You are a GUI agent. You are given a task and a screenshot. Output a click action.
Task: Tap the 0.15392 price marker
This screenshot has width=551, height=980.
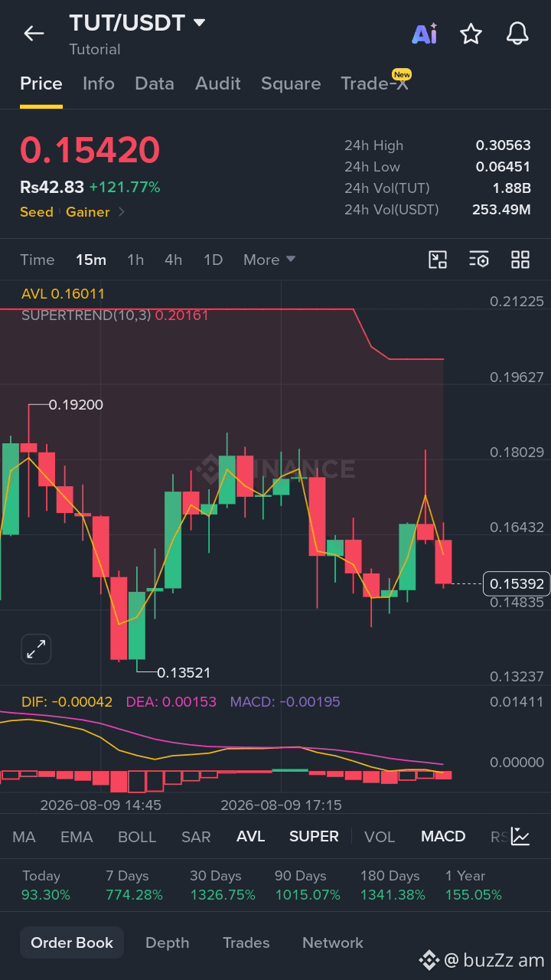[517, 584]
